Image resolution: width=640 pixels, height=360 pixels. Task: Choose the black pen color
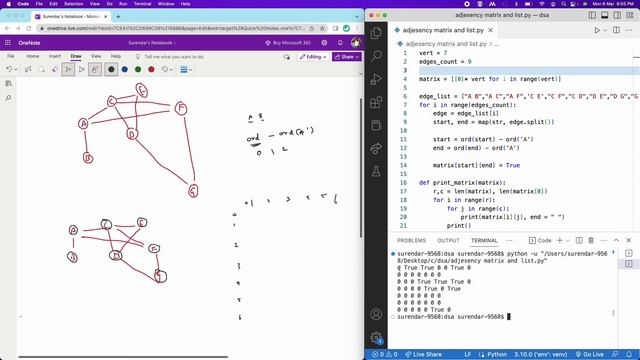111,69
